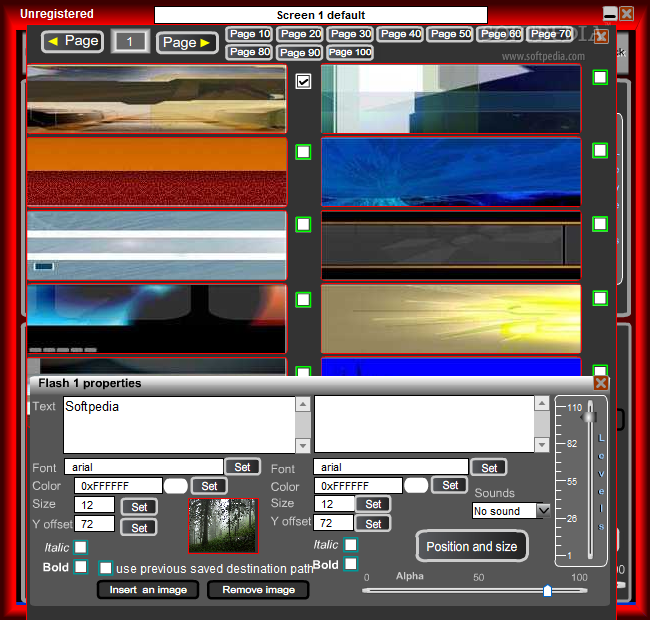Select the yellow rays banner thumbnail

point(451,319)
